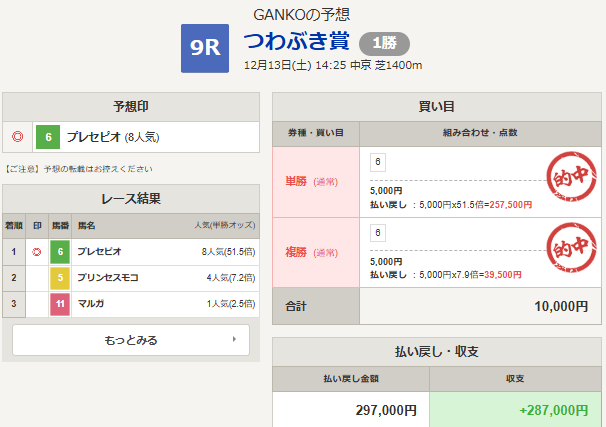Click odds 8人気(51.5倍)
Screen dimensions: 606x427
(228, 252)
